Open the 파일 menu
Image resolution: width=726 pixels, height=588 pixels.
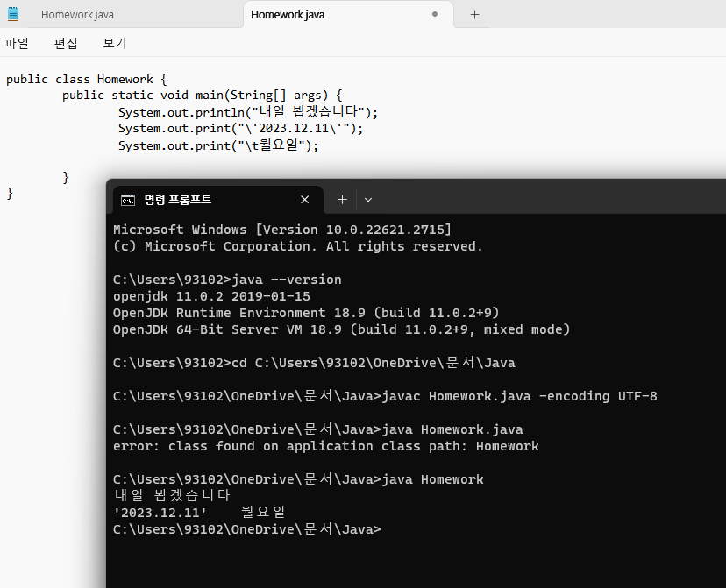coord(17,43)
